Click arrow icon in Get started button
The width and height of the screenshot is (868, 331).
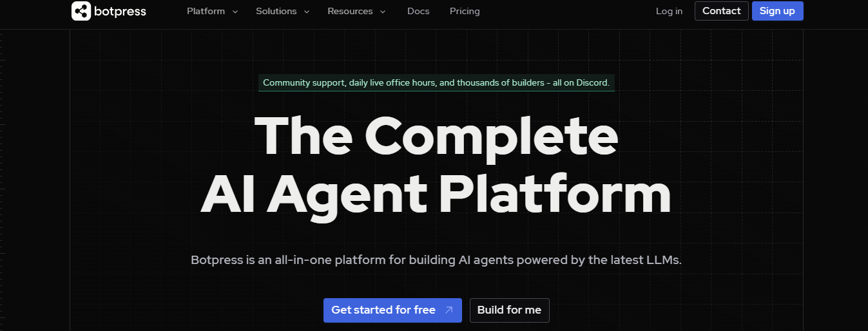449,310
